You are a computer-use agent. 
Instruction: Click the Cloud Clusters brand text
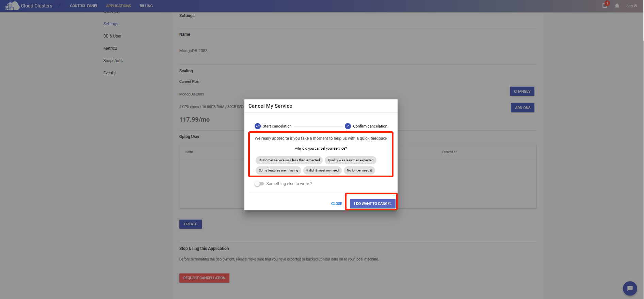tap(36, 6)
